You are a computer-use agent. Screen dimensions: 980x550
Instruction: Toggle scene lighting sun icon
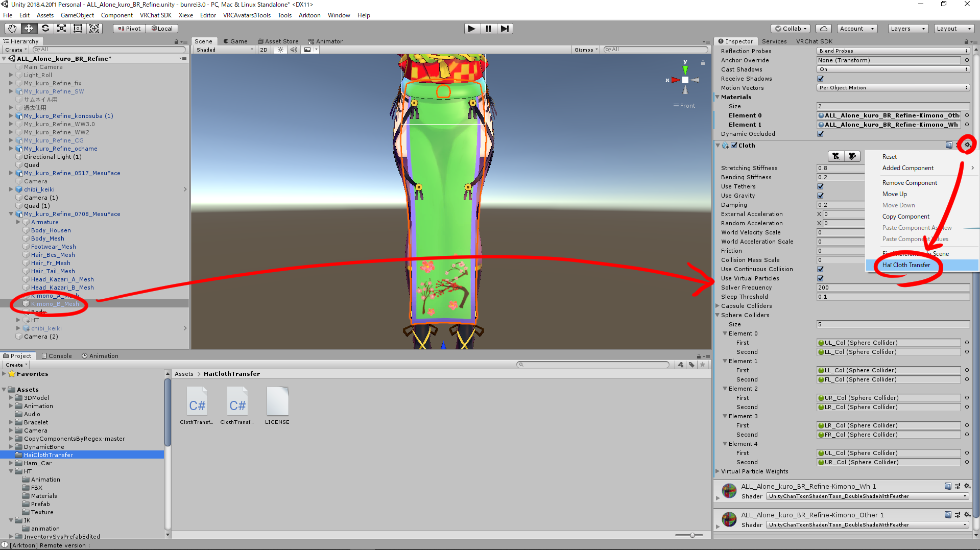[x=280, y=50]
